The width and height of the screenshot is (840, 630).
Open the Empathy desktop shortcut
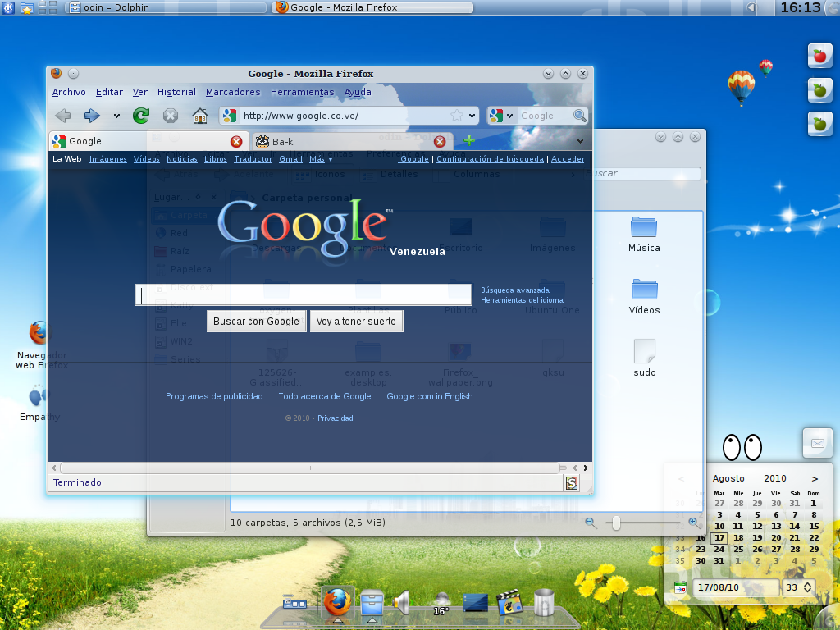pyautogui.click(x=39, y=402)
